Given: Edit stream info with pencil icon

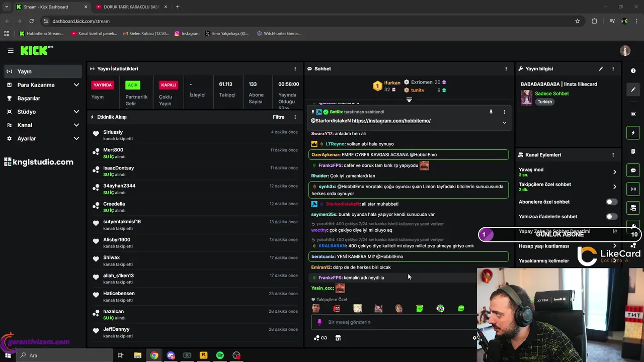Looking at the screenshot, I should click(601, 68).
